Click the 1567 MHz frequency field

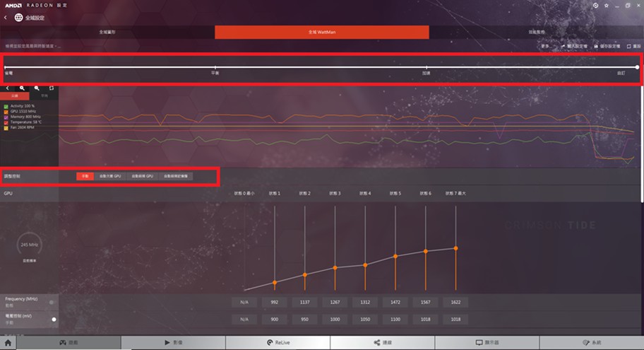tap(426, 303)
